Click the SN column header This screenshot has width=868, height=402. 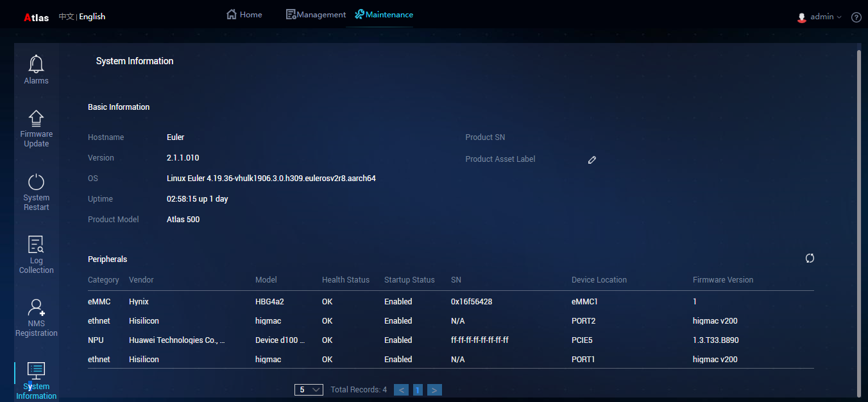point(456,280)
